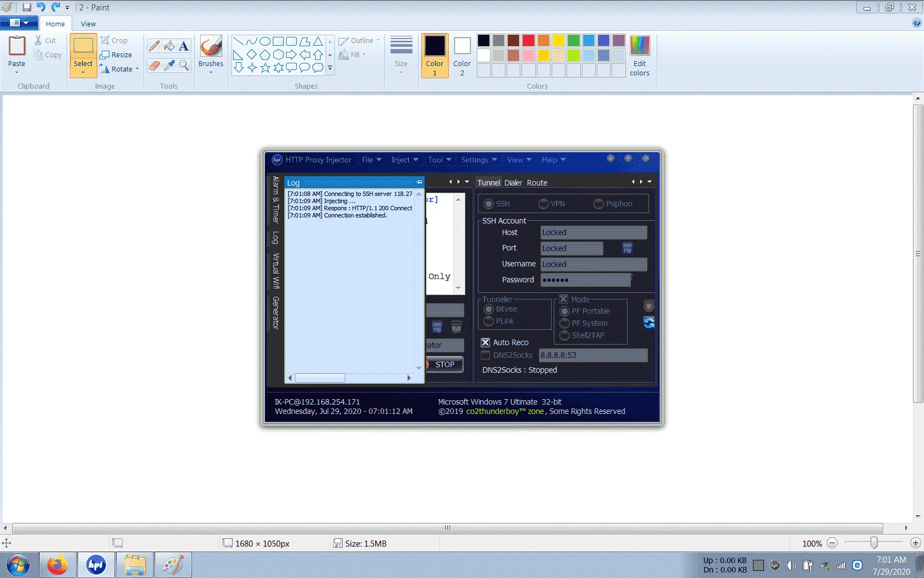Choose the Down arrow shape

click(x=238, y=68)
